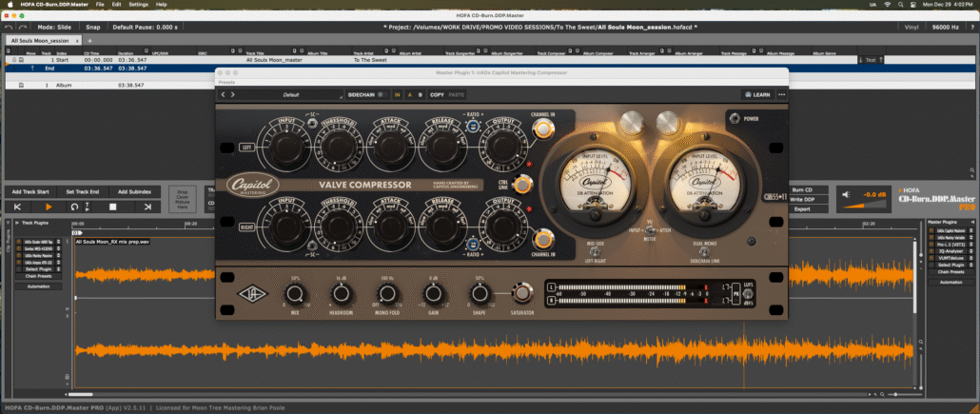Open the Select Plugin dropdown in Master Plugins
Viewport: 980px width, 414px height.
pos(951,265)
